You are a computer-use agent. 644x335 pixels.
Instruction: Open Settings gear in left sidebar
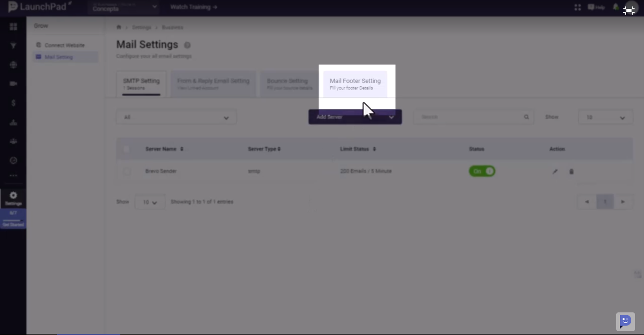(x=13, y=198)
